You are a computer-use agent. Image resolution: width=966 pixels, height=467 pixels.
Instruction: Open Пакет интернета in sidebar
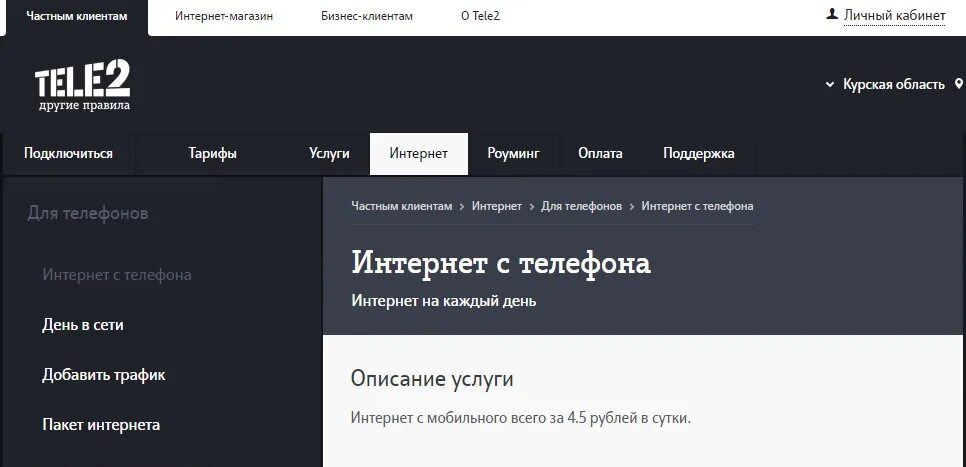click(x=101, y=425)
